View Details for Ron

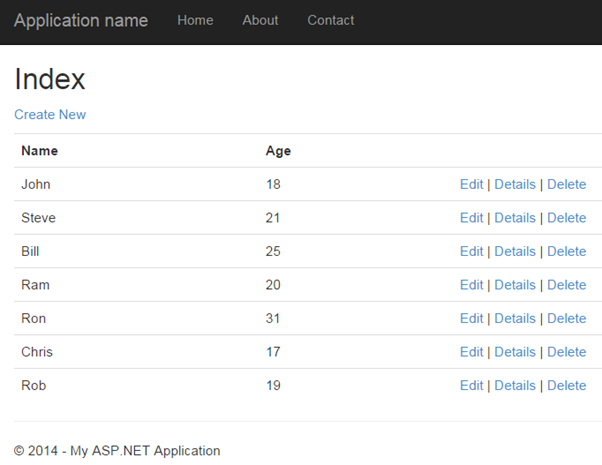coord(515,318)
